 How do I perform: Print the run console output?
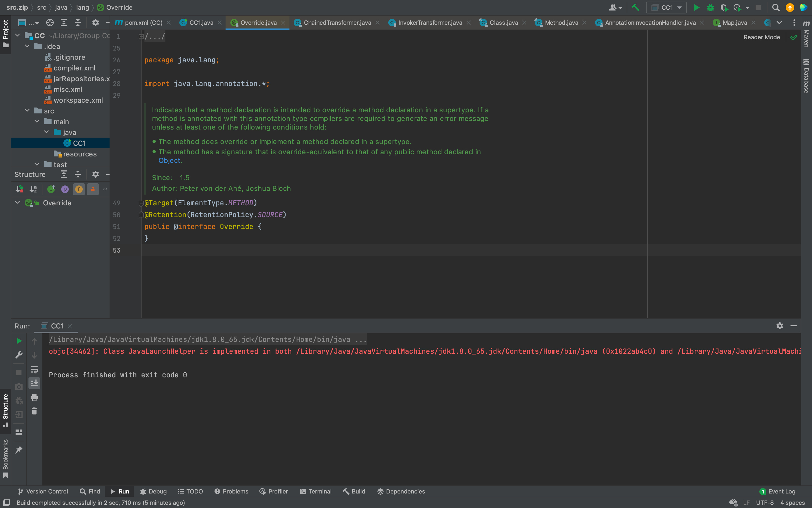(34, 398)
